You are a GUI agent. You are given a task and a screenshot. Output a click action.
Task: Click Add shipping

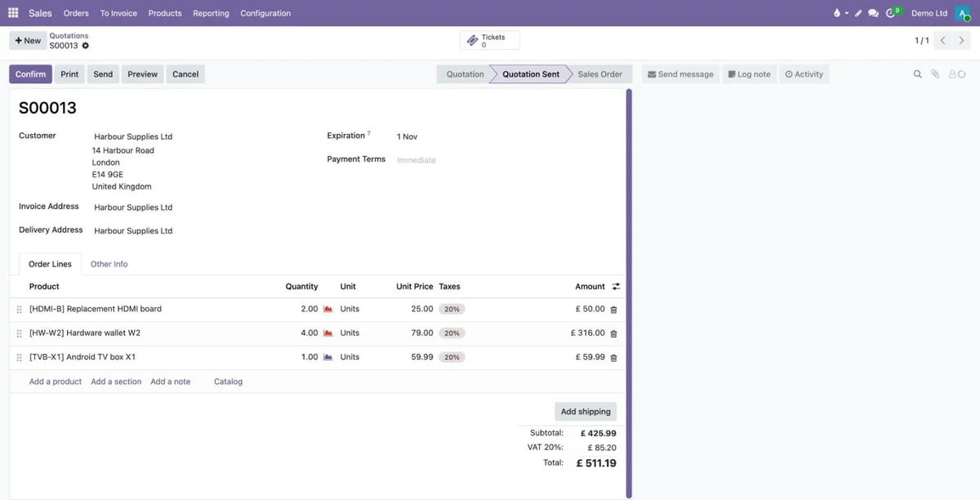tap(586, 412)
